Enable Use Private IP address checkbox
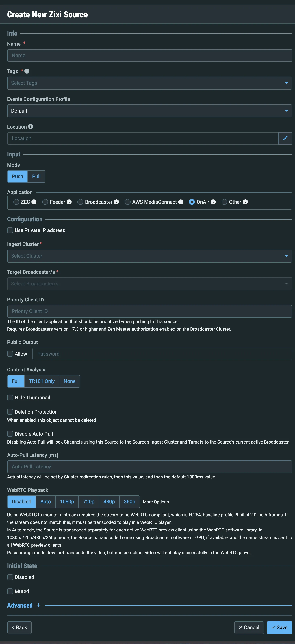 [x=10, y=230]
